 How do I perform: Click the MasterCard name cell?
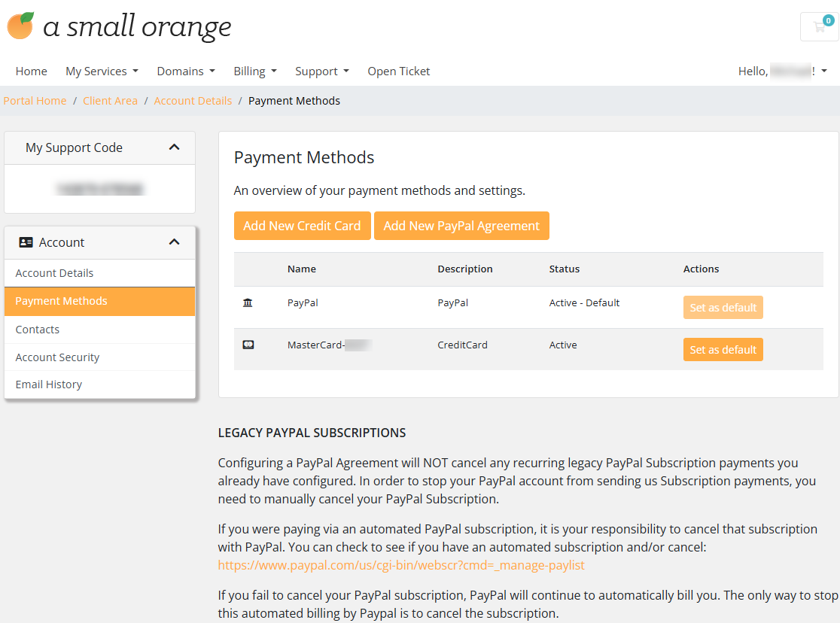(329, 345)
